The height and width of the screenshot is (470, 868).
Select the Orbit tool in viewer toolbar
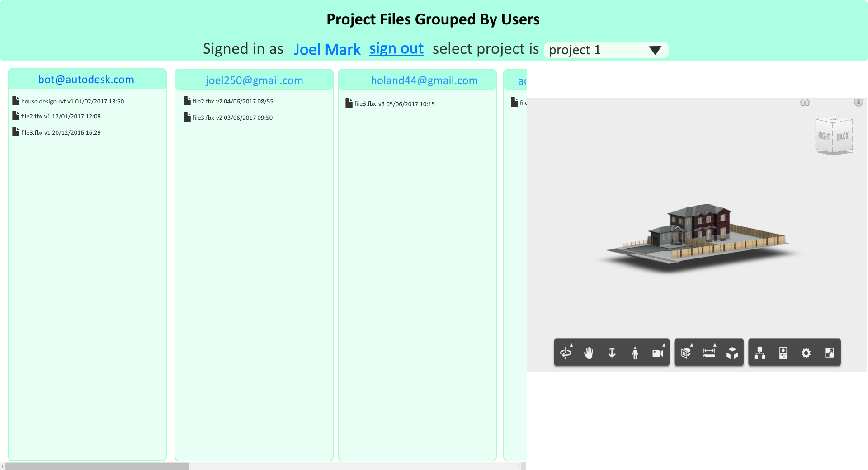pos(566,352)
